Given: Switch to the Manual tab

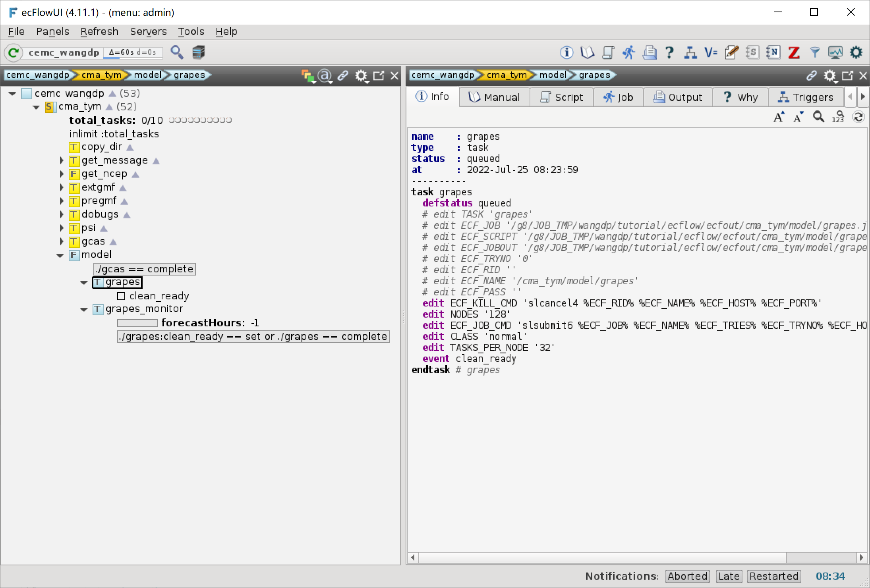Looking at the screenshot, I should [494, 97].
